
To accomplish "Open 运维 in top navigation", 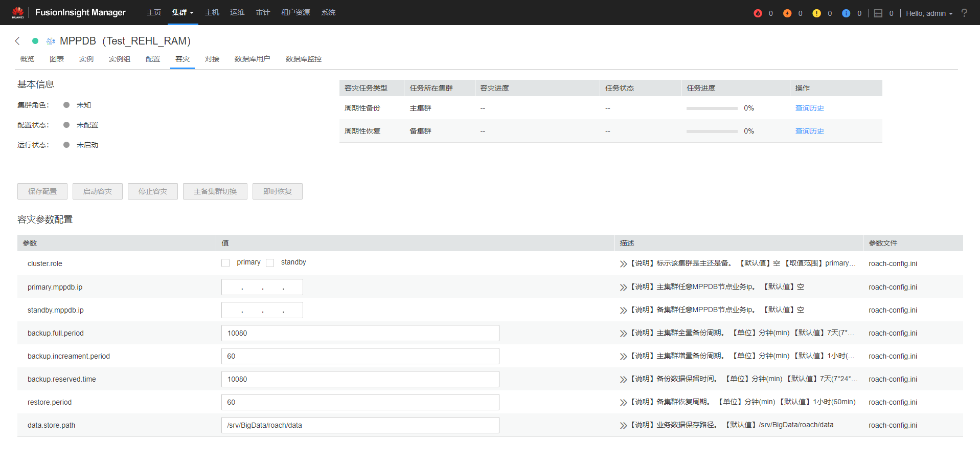I will point(237,13).
